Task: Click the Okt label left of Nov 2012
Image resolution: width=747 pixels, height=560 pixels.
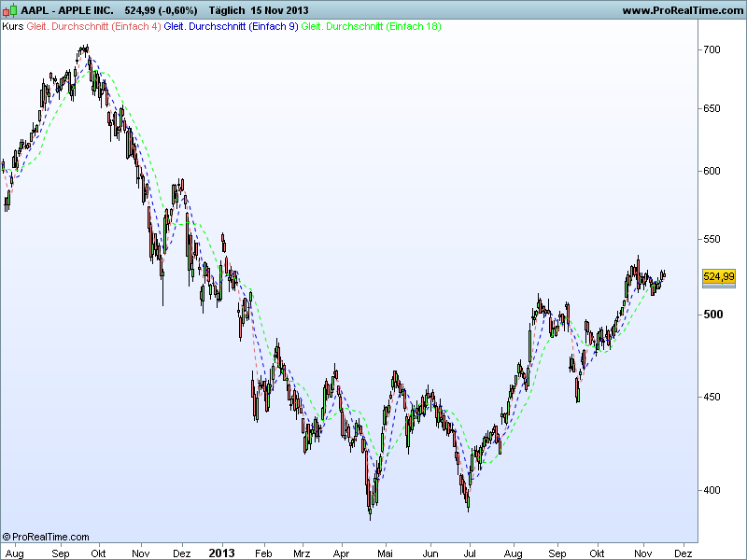Action: pyautogui.click(x=98, y=553)
